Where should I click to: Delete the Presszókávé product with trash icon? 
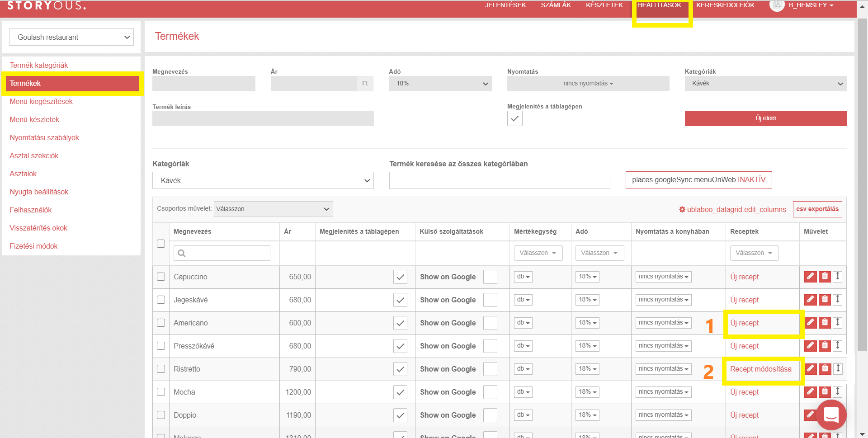click(x=825, y=346)
